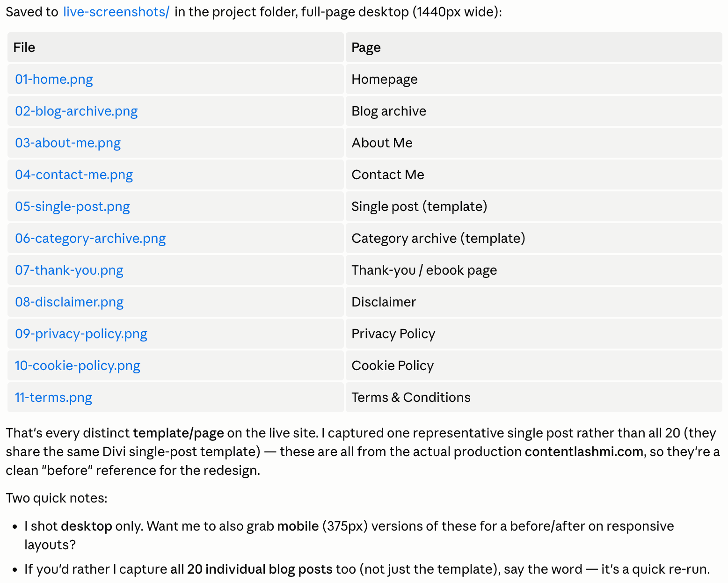Open the 04-contact-me.png file link
728x583 pixels.
click(x=74, y=175)
